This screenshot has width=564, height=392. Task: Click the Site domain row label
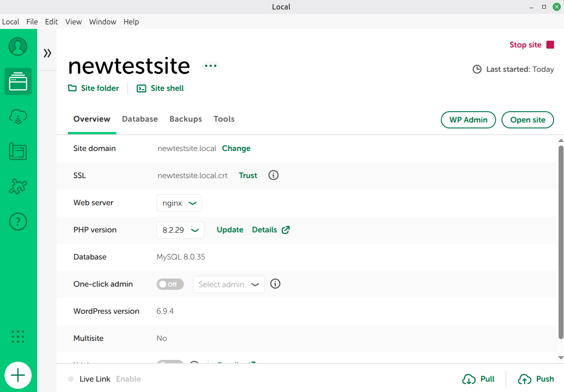tap(95, 148)
